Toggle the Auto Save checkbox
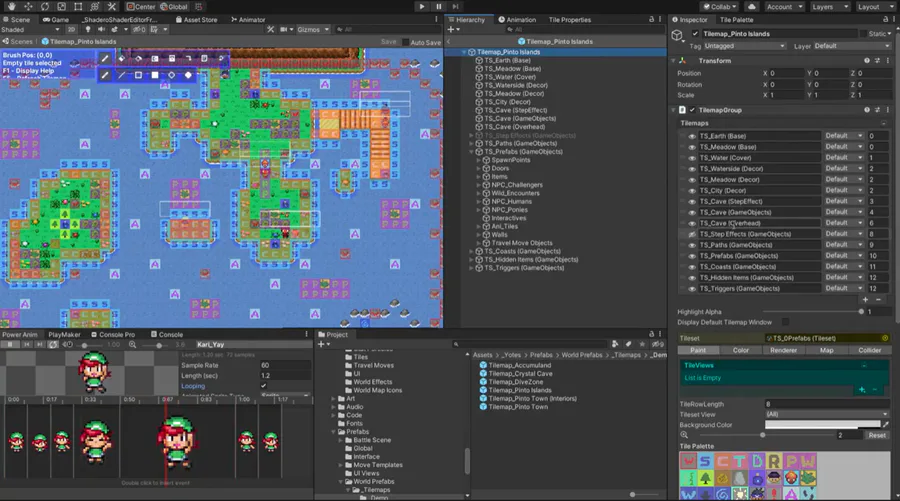The height and width of the screenshot is (501, 900). click(406, 42)
